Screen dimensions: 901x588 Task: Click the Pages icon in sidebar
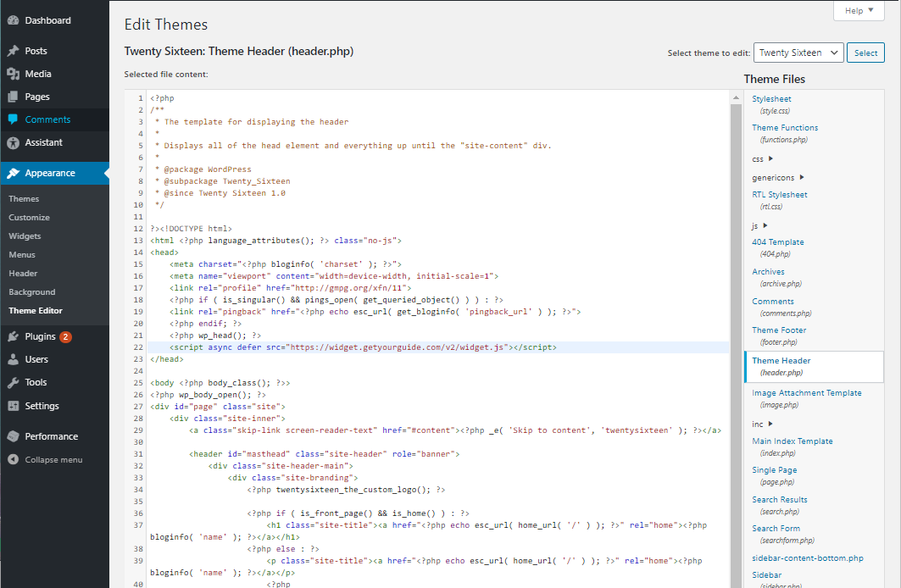coord(14,97)
